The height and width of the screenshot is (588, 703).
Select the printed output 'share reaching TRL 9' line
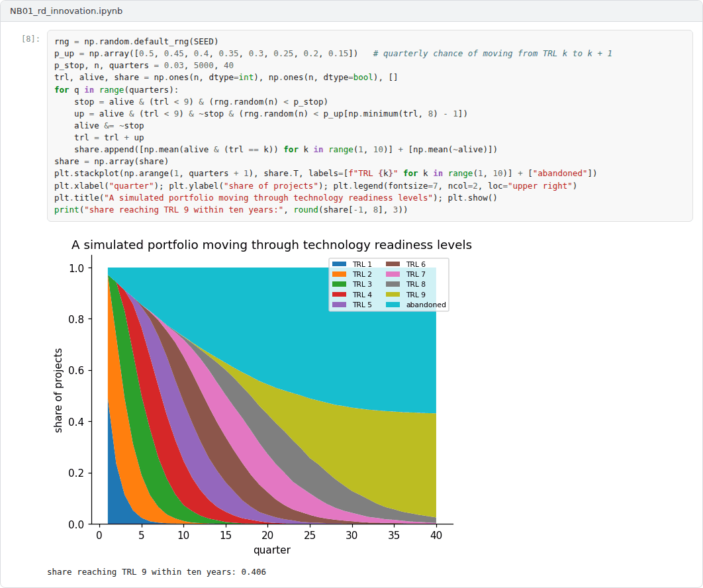[x=156, y=572]
